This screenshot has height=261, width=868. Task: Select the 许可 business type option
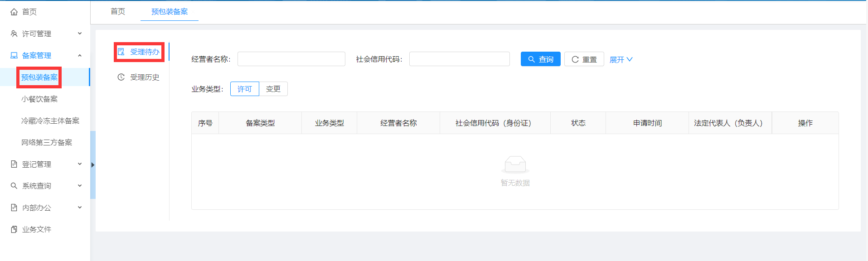click(244, 89)
